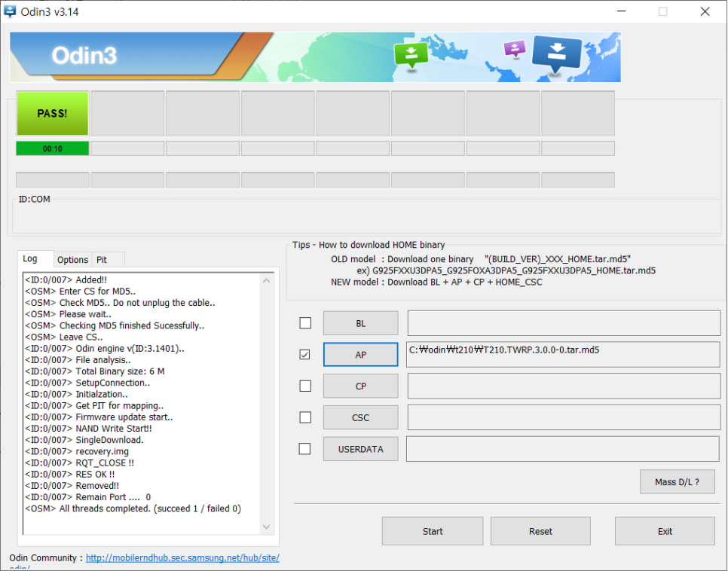728x571 pixels.
Task: Click the CP file button
Action: [361, 386]
